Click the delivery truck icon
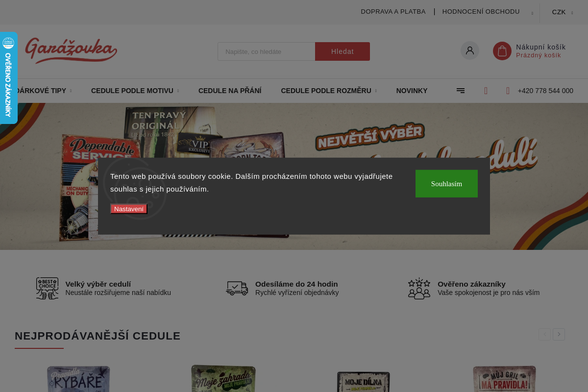Viewport: 588px width, 392px height. tap(237, 288)
